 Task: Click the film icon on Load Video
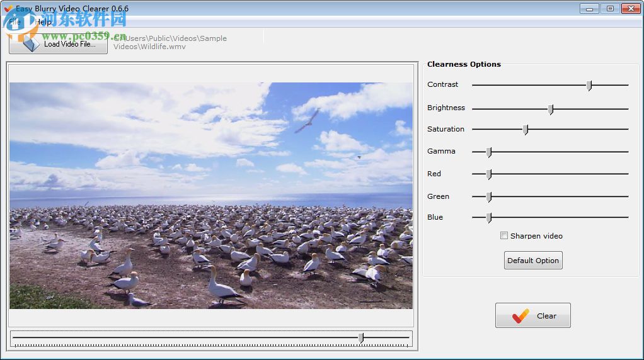pyautogui.click(x=30, y=43)
